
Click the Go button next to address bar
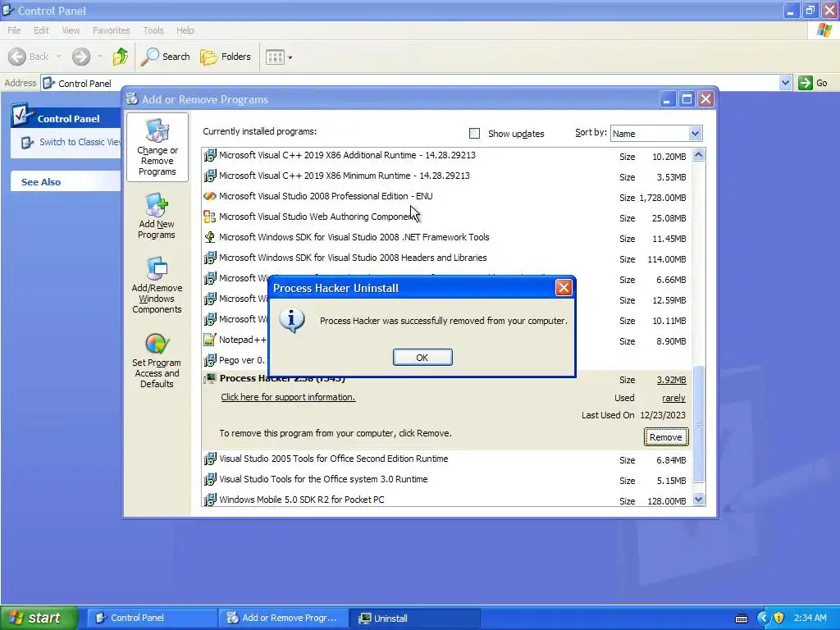point(813,83)
